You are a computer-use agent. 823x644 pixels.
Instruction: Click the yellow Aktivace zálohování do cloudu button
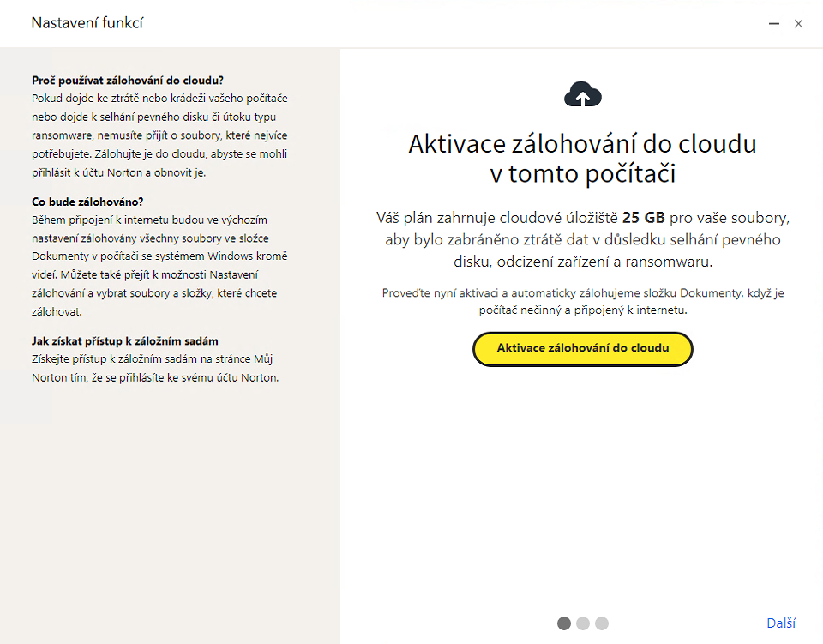[583, 348]
